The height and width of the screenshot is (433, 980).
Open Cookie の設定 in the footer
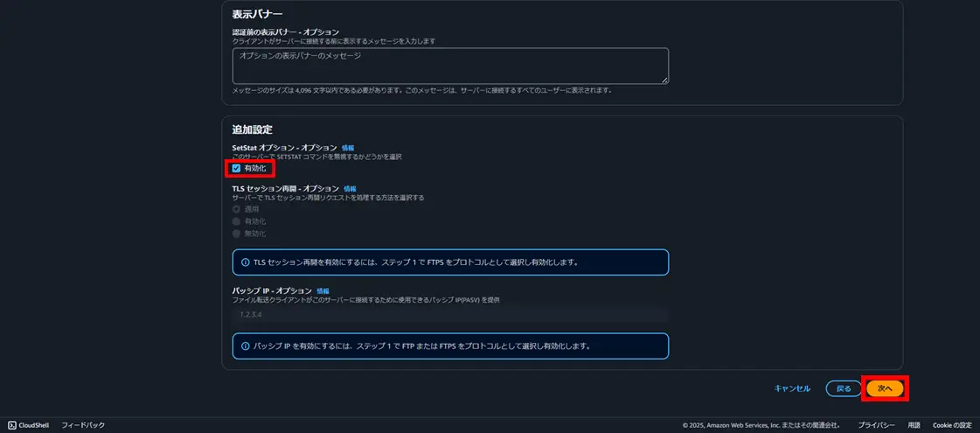pos(952,425)
